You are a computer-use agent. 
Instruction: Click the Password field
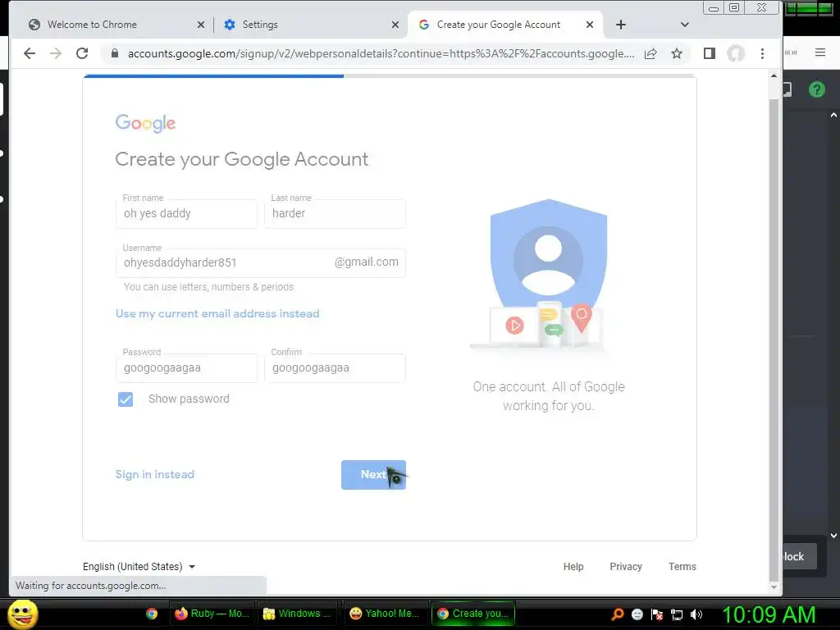tap(186, 368)
